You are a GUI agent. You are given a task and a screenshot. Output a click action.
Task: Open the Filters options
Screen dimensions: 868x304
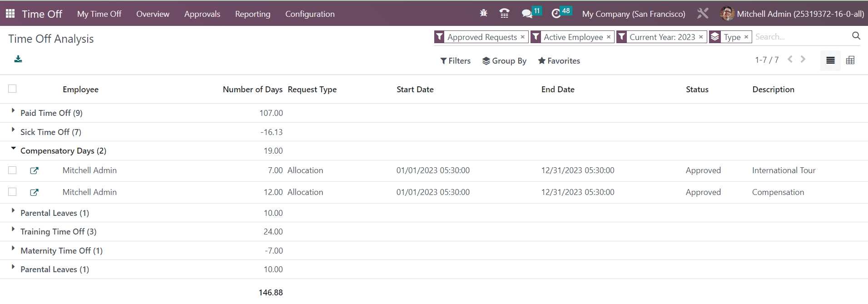[x=455, y=61]
